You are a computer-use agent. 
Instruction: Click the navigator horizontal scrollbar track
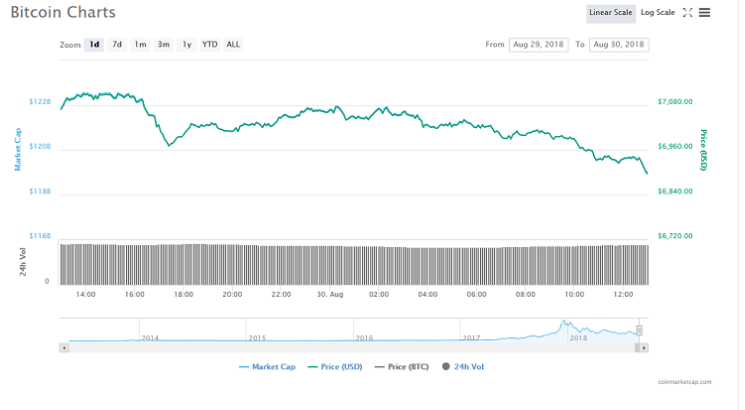pos(352,348)
